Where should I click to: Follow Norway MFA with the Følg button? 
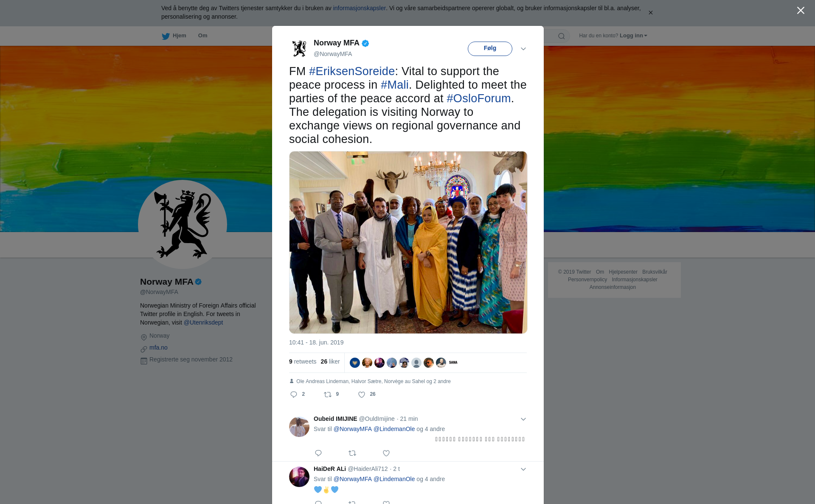(490, 48)
